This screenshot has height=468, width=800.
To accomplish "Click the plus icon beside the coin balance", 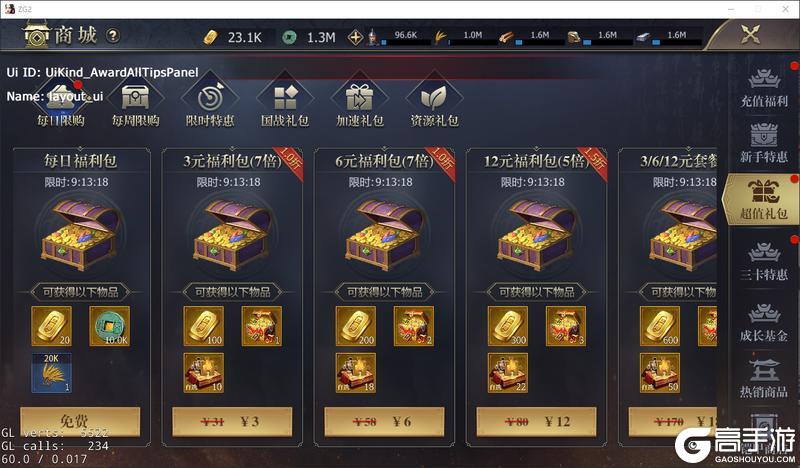I will pos(355,37).
